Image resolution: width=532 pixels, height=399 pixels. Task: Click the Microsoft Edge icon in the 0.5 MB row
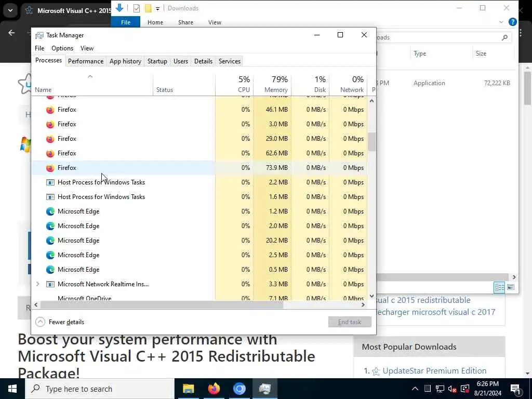click(x=50, y=270)
